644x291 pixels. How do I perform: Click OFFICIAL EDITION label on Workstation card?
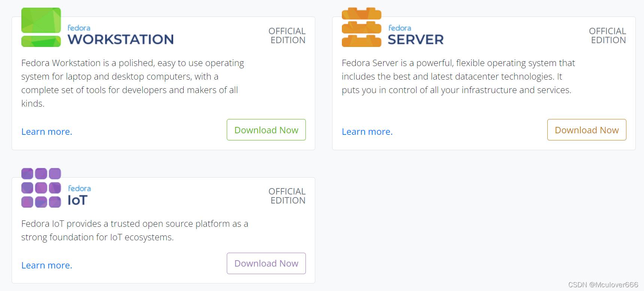click(x=287, y=36)
